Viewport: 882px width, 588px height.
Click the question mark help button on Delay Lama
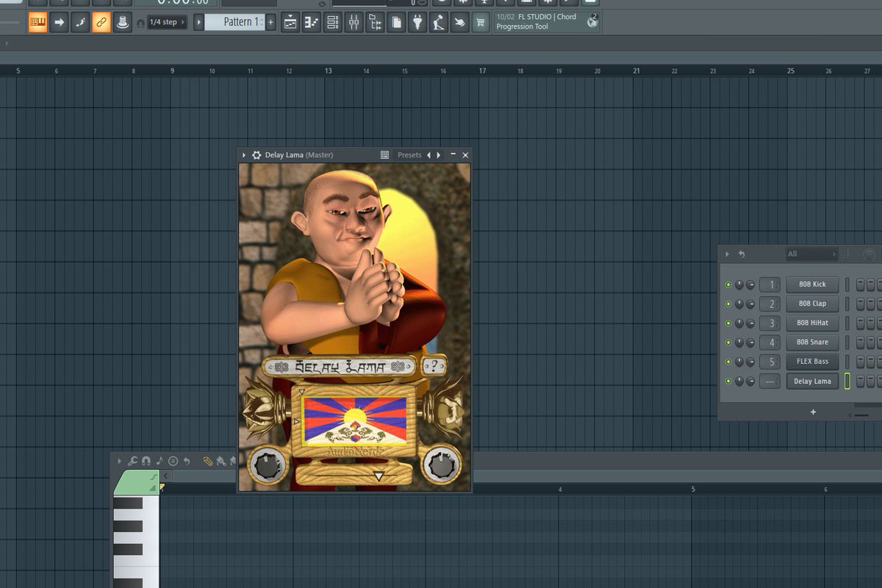[435, 365]
